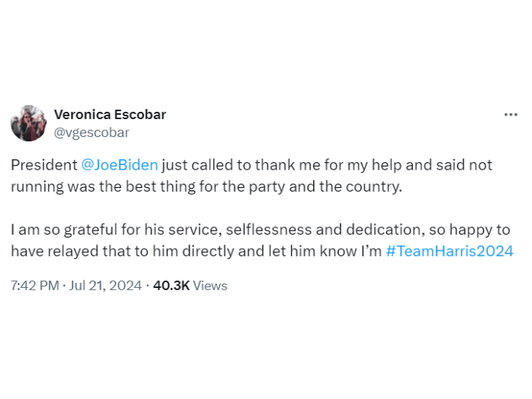Click the @vgescobar handle

point(92,133)
